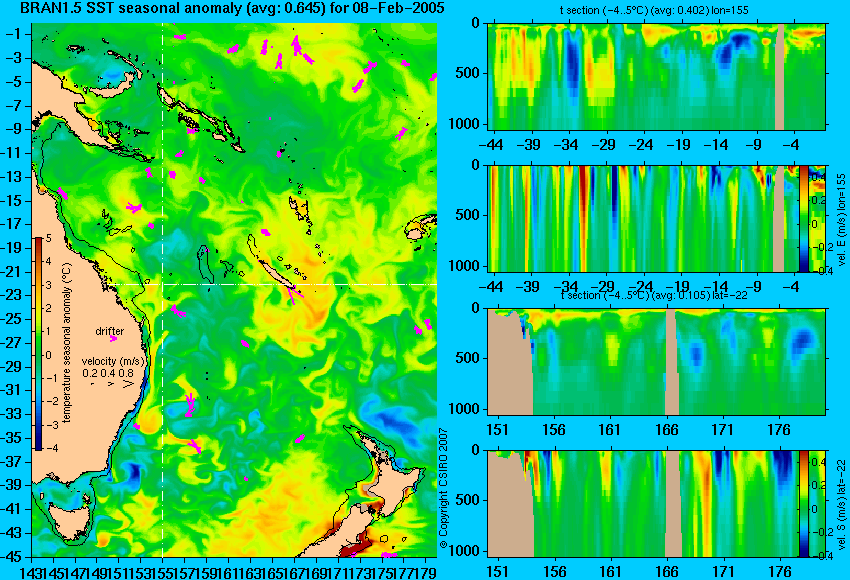The height and width of the screenshot is (580, 850).
Task: Click the BRAN1.5 SST seasonal anomaly title
Action: (x=232, y=8)
